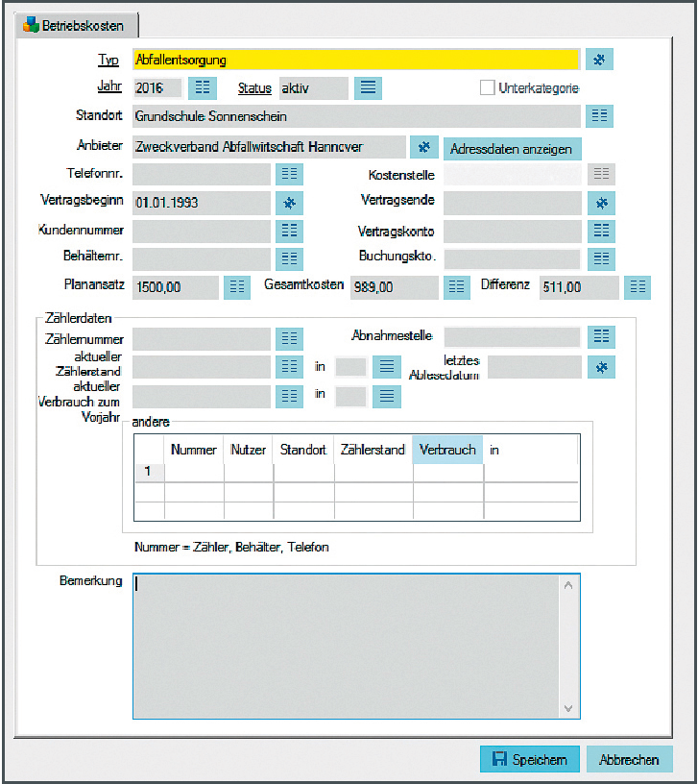Open the list selector for Telefonnr.
Viewport: 698px width, 784px height.
coord(289,174)
